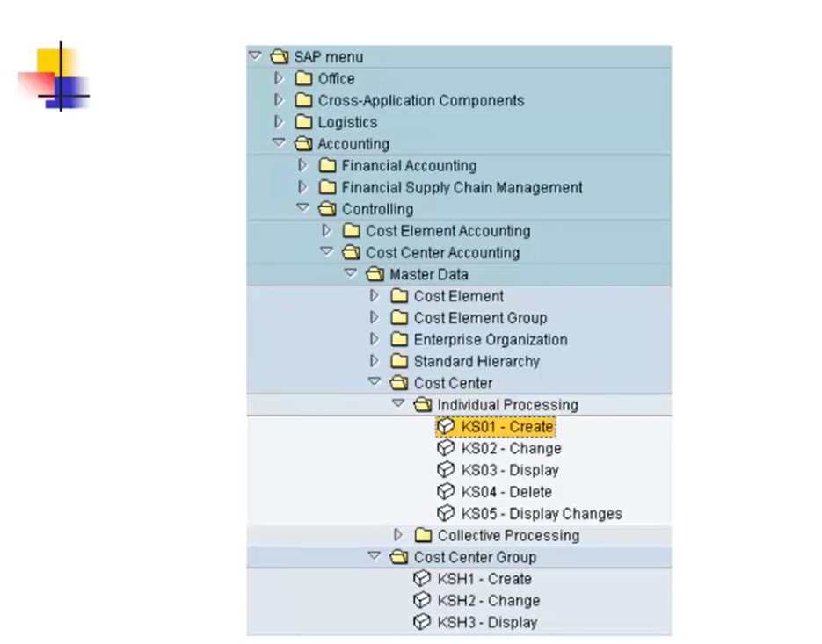822x644 pixels.
Task: Click the Cost Center open-folder icon
Action: [x=399, y=383]
